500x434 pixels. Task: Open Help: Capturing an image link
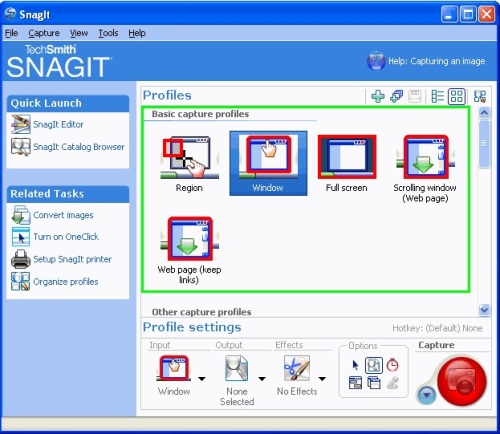point(436,61)
